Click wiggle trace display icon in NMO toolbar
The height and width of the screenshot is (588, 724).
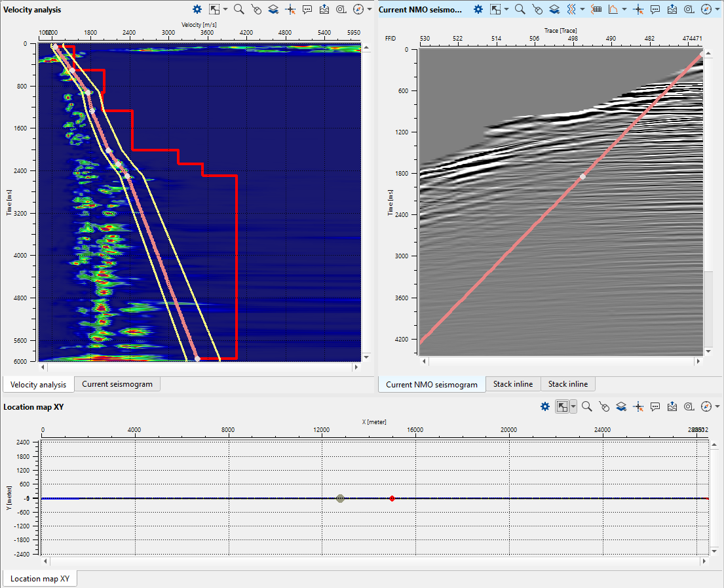pos(571,9)
